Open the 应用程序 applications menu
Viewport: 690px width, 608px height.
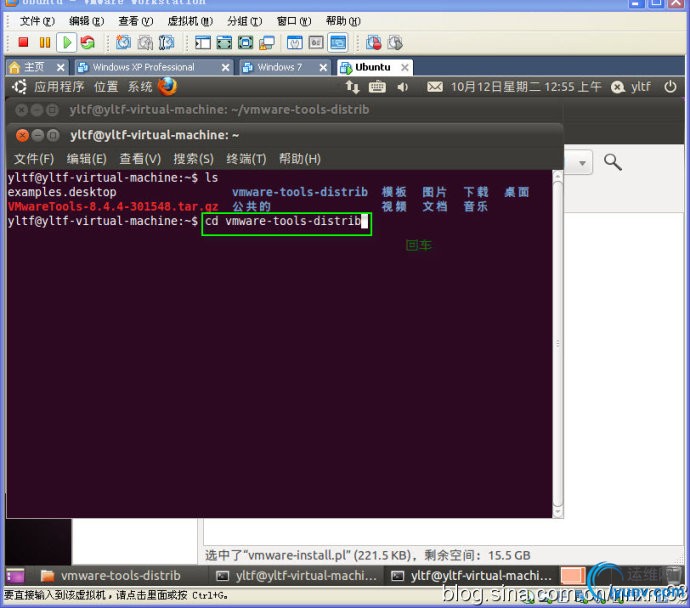[x=59, y=87]
